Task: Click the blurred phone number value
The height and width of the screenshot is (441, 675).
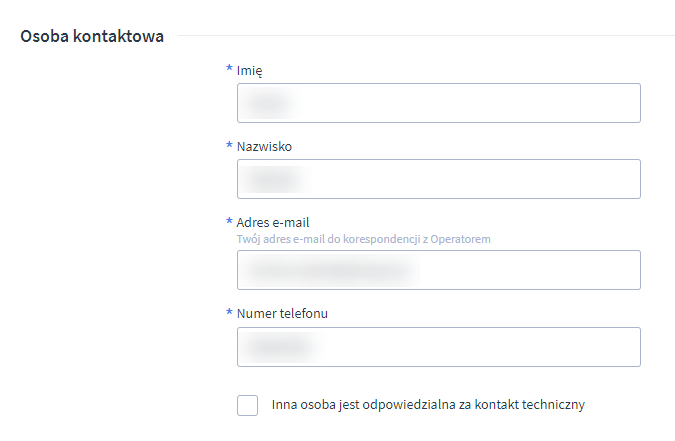Action: tap(280, 347)
